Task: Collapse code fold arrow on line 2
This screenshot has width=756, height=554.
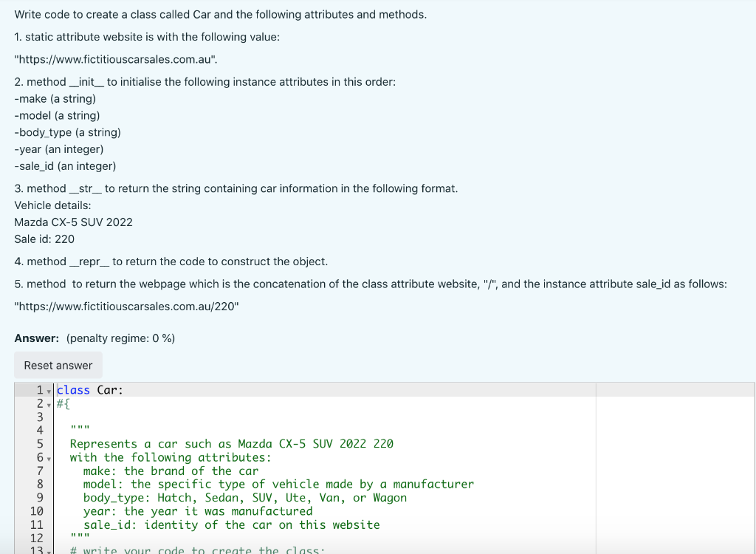Action: 49,405
